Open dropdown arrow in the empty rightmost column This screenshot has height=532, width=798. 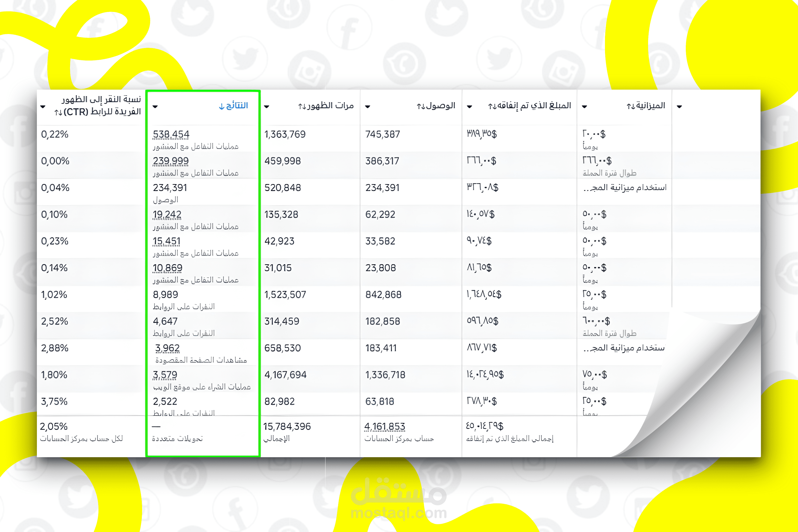tap(679, 107)
